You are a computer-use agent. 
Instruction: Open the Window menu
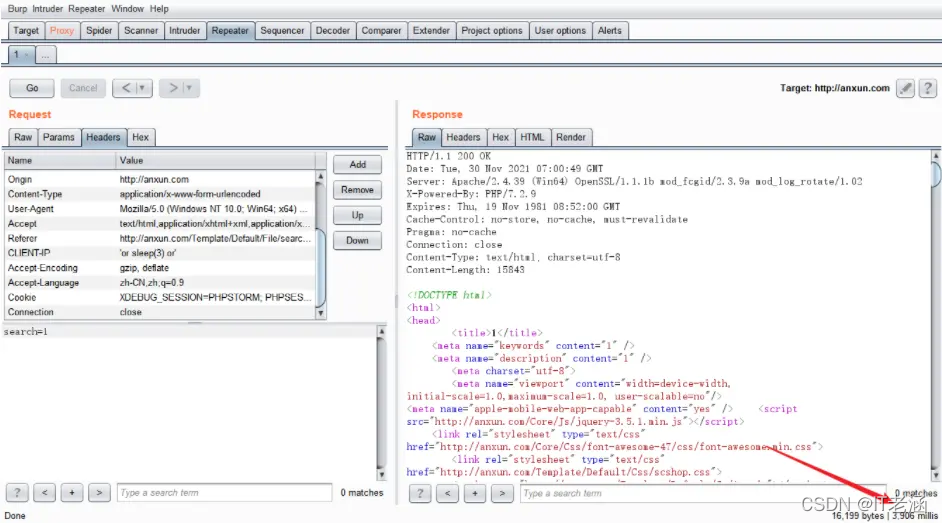(x=127, y=9)
